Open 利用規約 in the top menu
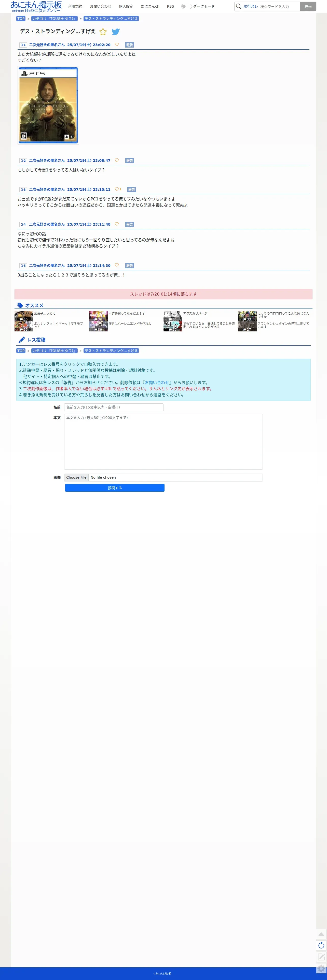Screen dimensions: 327x980 75,6
